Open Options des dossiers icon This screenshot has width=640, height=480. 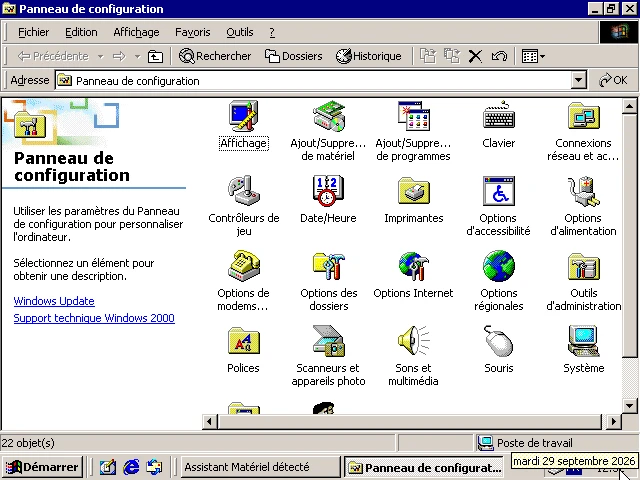coord(329,266)
